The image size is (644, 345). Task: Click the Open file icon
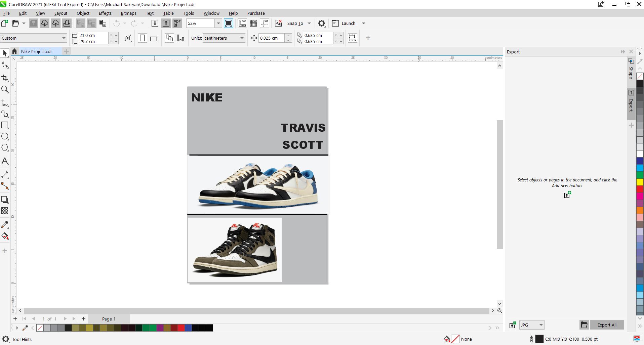pyautogui.click(x=15, y=23)
